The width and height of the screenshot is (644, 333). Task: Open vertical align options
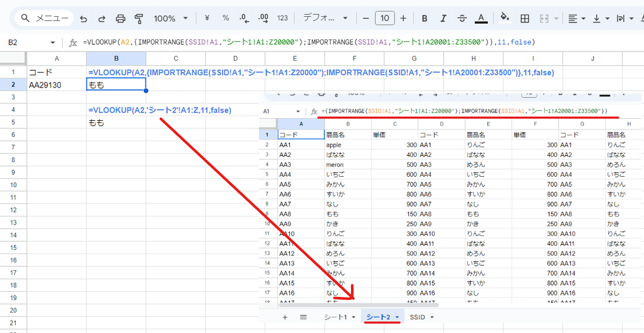click(601, 18)
